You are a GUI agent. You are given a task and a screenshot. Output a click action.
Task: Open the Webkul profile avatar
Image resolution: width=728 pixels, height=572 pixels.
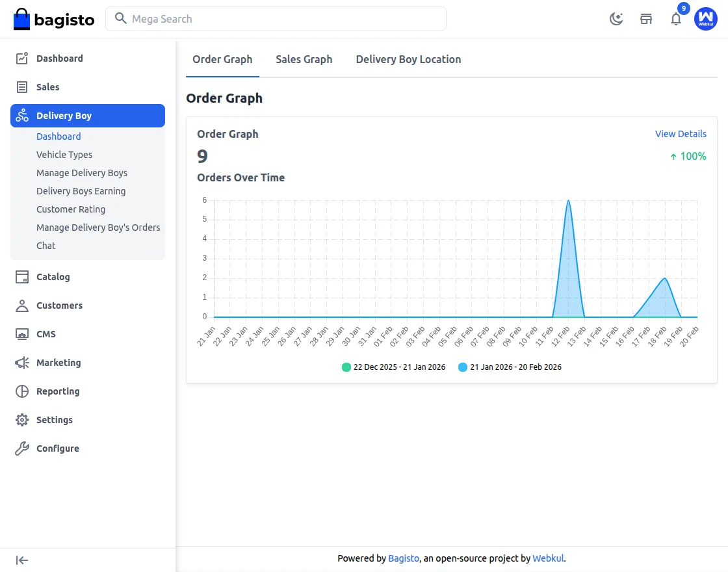pos(705,19)
